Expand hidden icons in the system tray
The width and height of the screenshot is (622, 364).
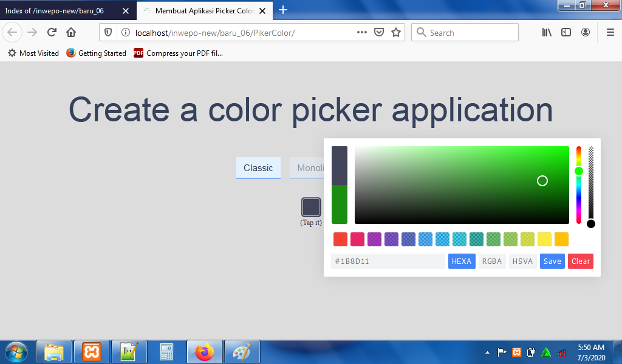coord(487,352)
